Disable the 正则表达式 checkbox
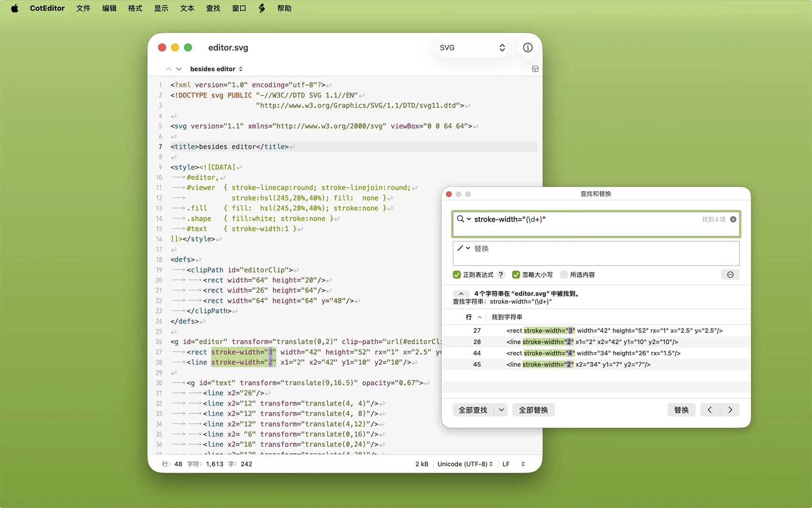812x508 pixels. 457,275
